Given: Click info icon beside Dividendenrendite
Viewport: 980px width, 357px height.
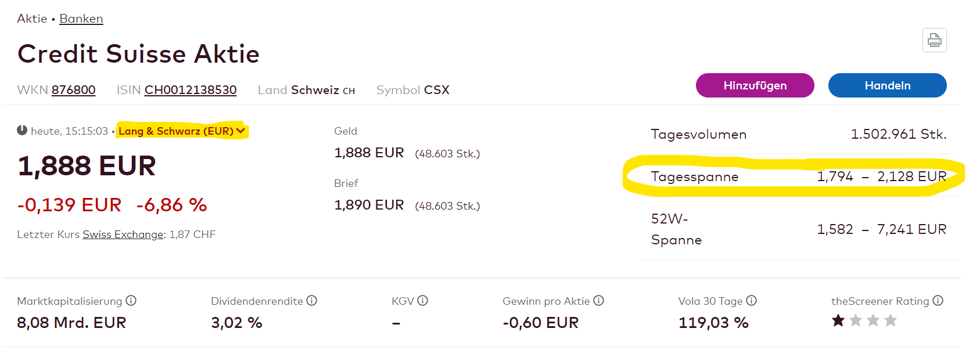Looking at the screenshot, I should pos(312,301).
